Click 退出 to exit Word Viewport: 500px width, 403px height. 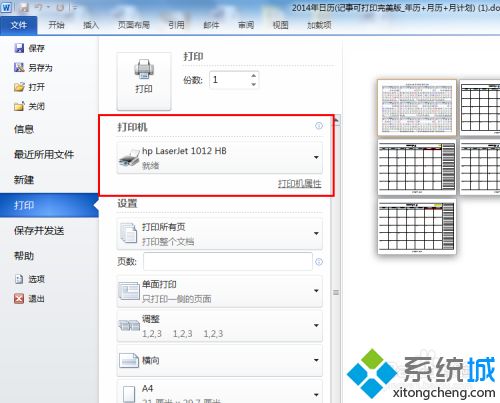point(29,299)
